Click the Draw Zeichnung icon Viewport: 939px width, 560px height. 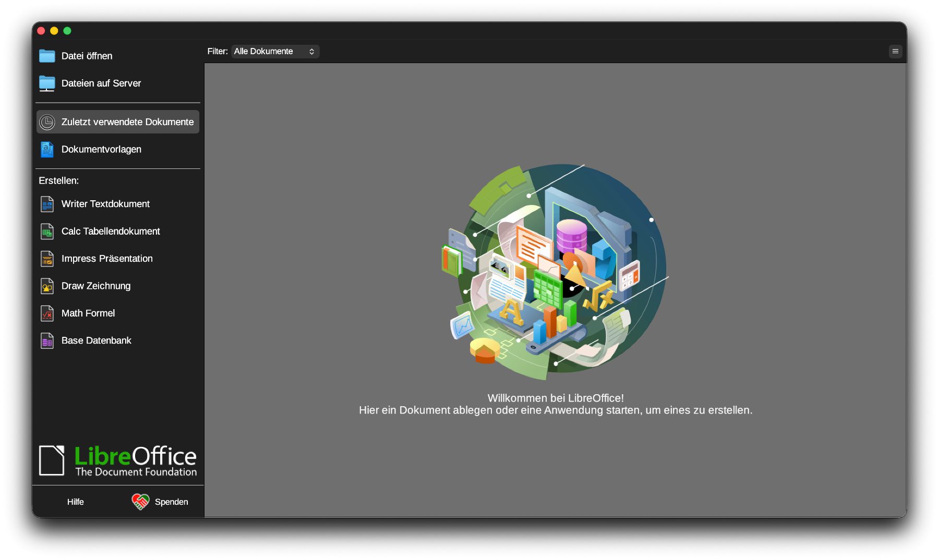coord(47,286)
